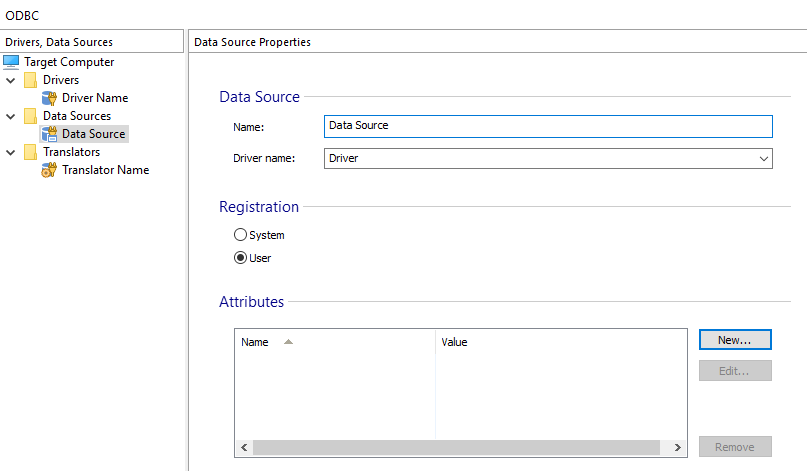Click inside the data source Name field

click(x=548, y=126)
